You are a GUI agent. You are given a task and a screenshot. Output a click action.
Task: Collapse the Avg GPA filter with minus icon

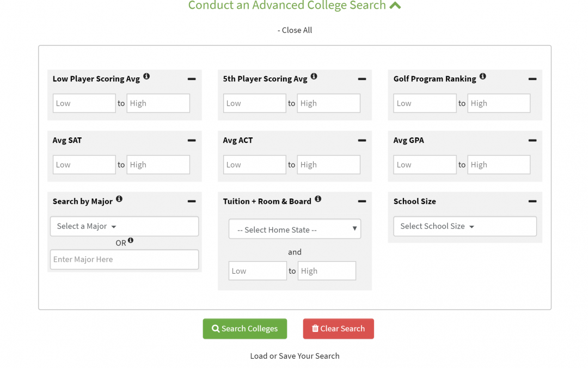532,140
